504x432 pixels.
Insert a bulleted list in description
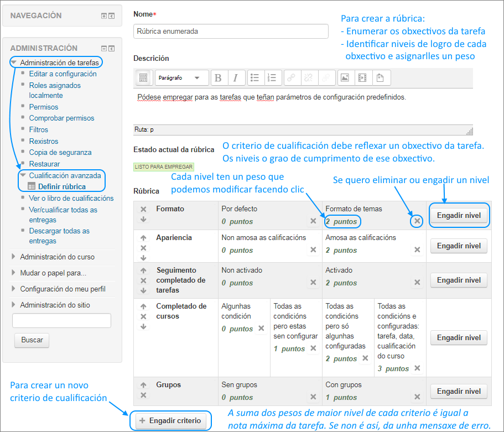(254, 78)
